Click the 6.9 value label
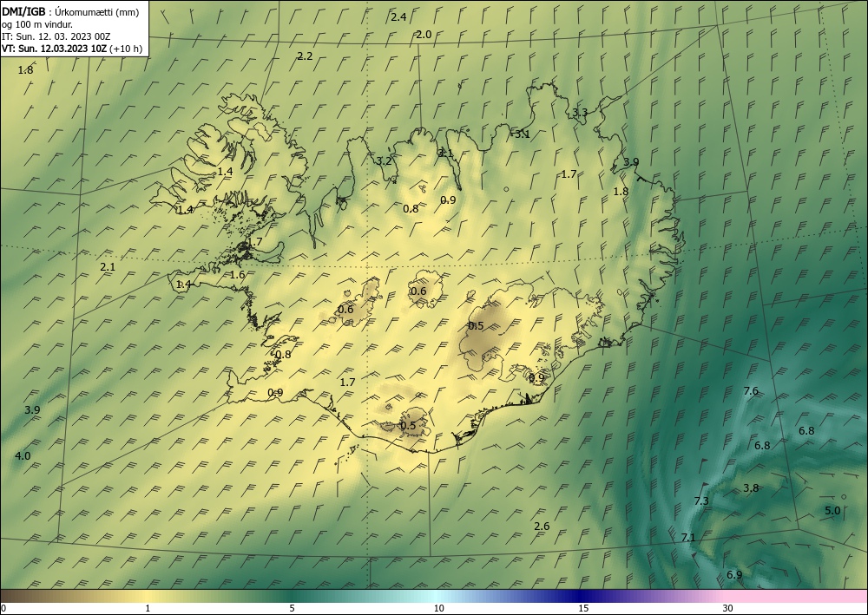Viewport: 868px width, 615px height. (x=734, y=575)
